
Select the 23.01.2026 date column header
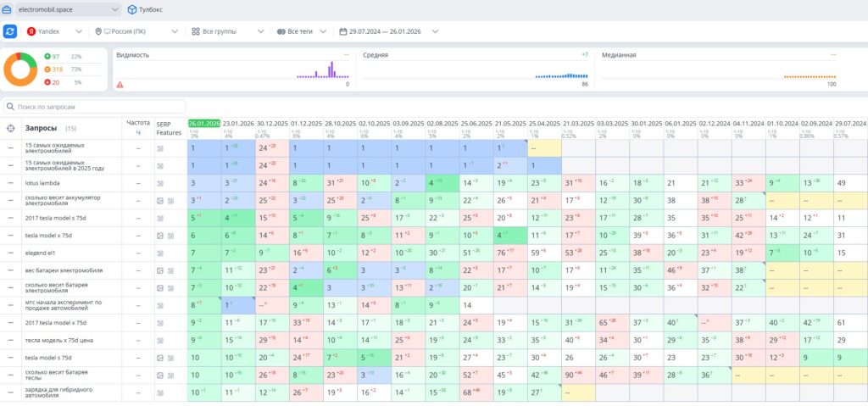click(238, 123)
